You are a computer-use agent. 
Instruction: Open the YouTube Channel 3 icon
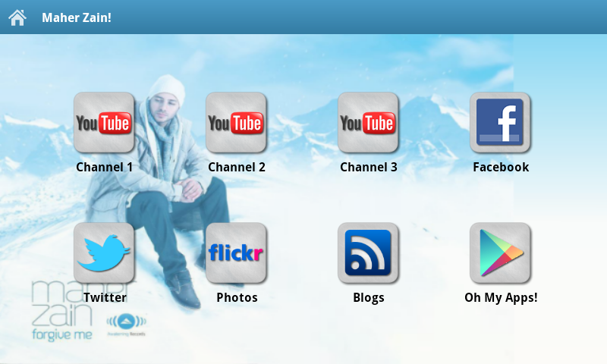pyautogui.click(x=368, y=123)
